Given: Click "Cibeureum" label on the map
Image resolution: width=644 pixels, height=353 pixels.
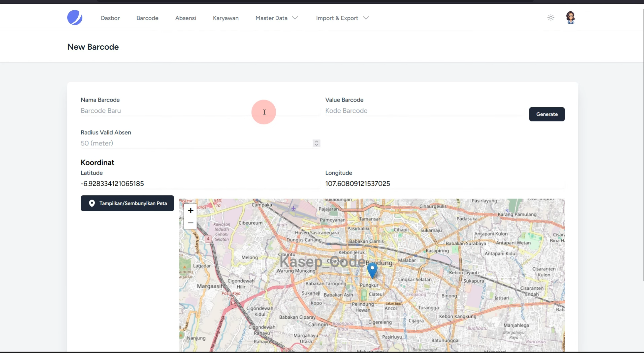Looking at the screenshot, I should 250,223.
